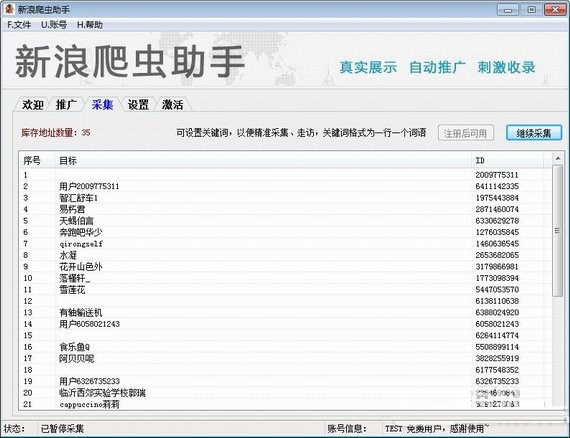570x438 pixels.
Task: Select the 天蝎伯言 row
Action: [285, 221]
